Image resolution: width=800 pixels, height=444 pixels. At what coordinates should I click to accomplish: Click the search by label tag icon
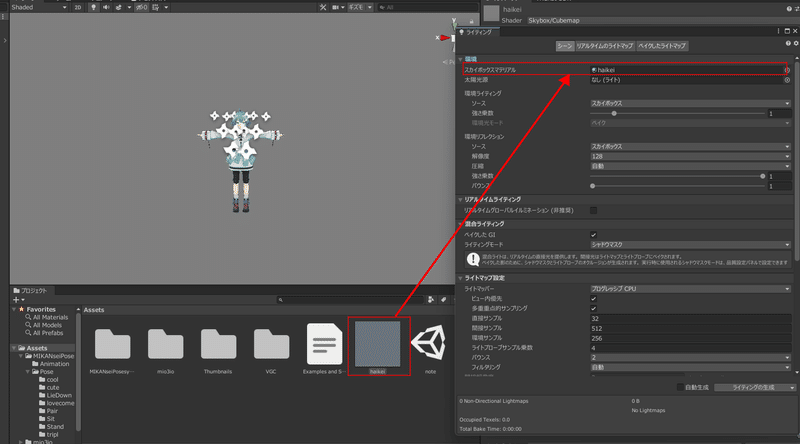point(443,300)
